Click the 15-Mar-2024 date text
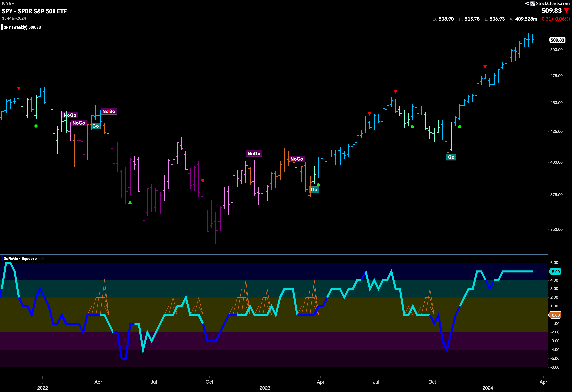This screenshot has width=572, height=392. click(x=14, y=18)
